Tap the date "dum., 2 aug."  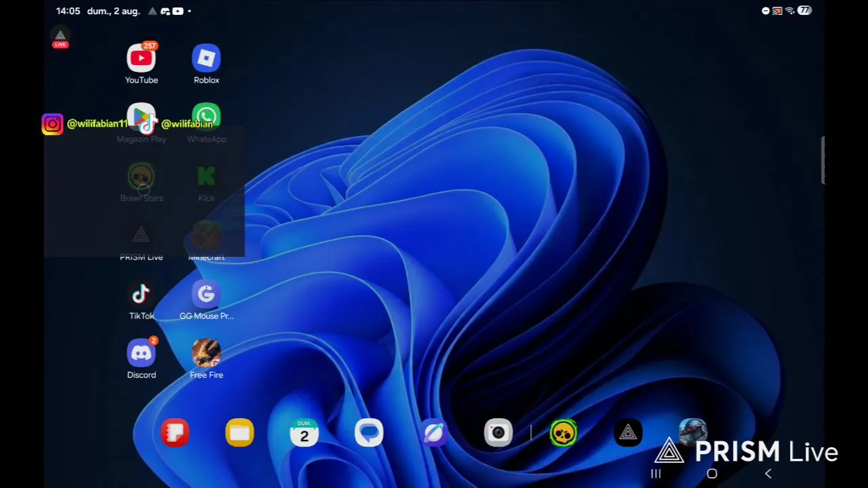[x=113, y=11]
